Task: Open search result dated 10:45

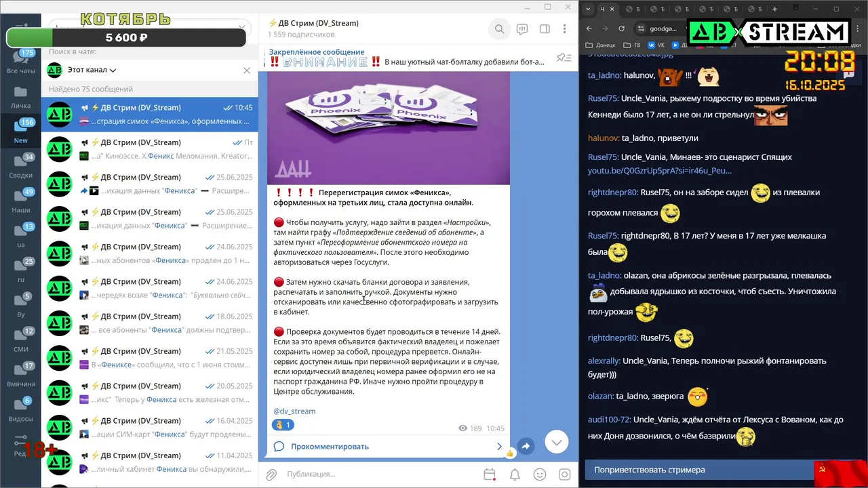Action: point(150,115)
